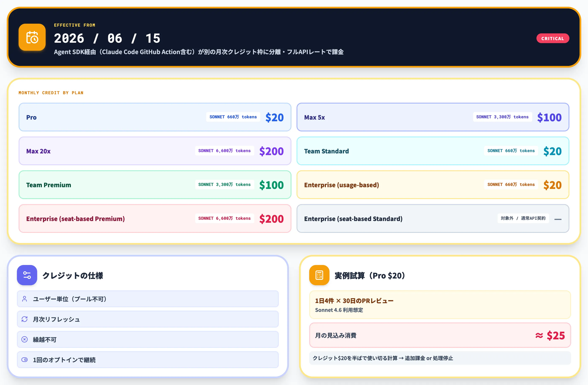Click the Agent SDK経由 description line
588x385 pixels.
pyautogui.click(x=199, y=52)
